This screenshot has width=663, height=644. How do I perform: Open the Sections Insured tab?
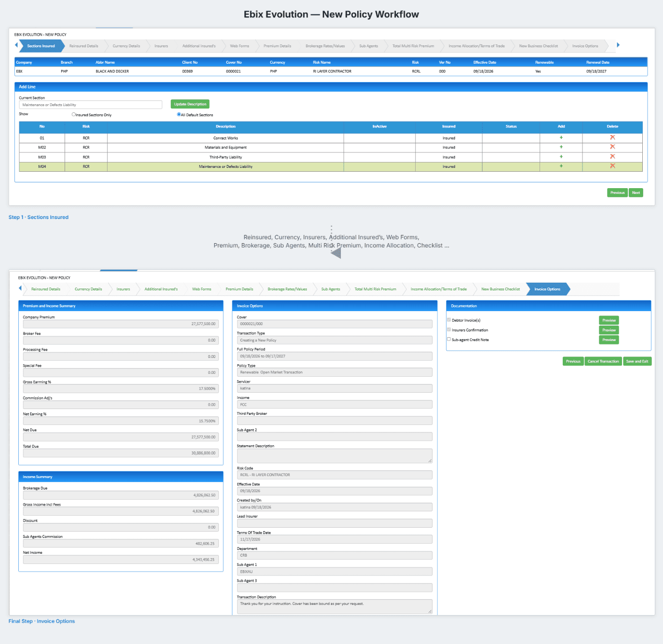click(41, 46)
